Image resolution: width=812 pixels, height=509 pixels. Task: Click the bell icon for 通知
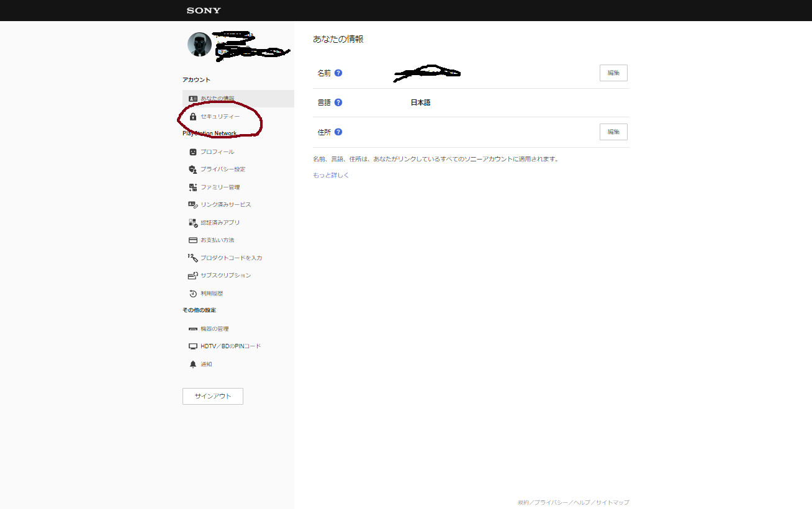tap(193, 364)
